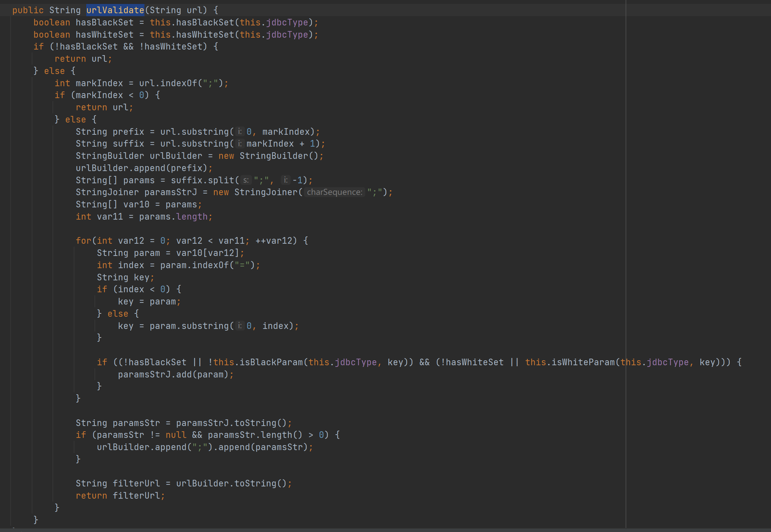This screenshot has width=771, height=532.
Task: Click the key = param assignment
Action: coord(149,301)
